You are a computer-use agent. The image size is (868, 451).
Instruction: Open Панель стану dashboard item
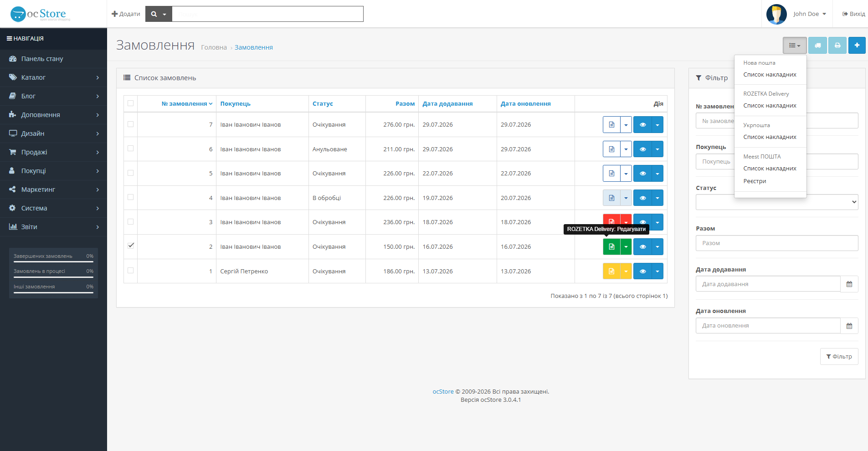click(53, 59)
